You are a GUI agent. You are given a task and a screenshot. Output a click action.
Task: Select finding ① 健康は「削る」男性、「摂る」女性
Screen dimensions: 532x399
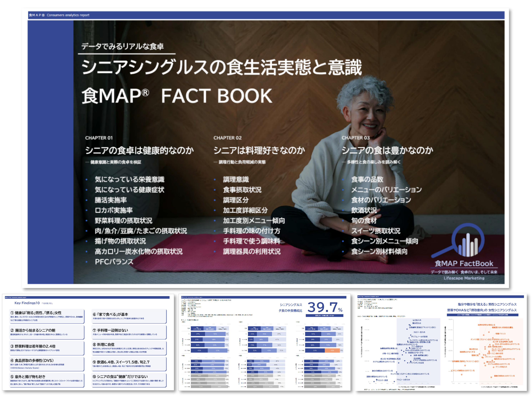(47, 316)
